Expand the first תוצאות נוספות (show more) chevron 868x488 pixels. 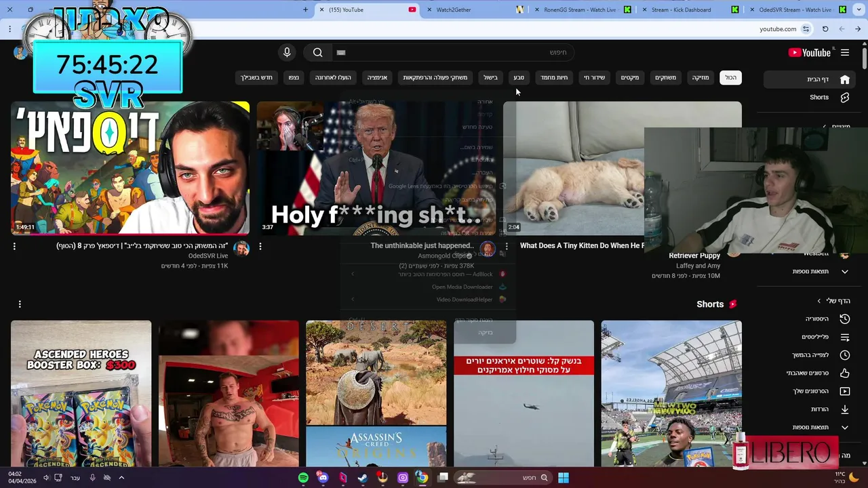click(845, 272)
